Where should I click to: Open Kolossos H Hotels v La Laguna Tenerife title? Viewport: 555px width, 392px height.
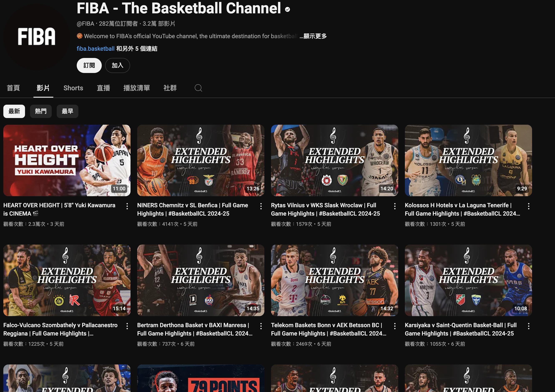coord(462,209)
